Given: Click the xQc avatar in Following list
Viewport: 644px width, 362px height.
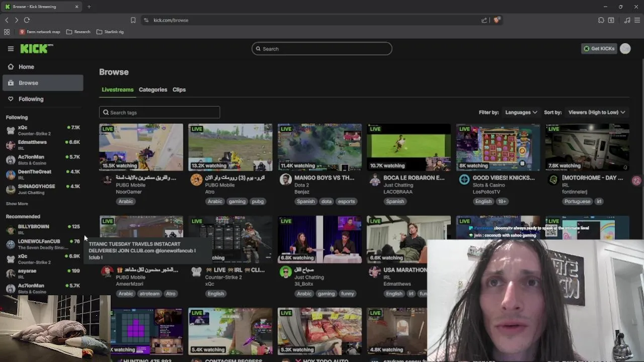Looking at the screenshot, I should tap(11, 131).
